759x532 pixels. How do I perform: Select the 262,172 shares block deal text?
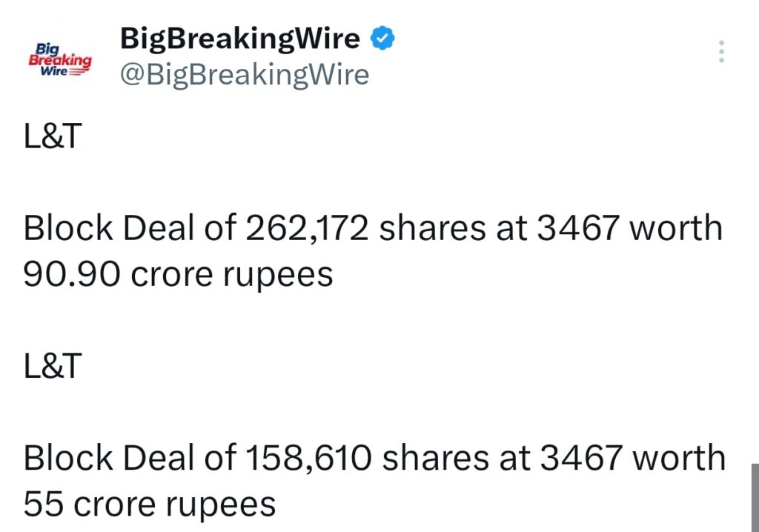click(x=371, y=228)
